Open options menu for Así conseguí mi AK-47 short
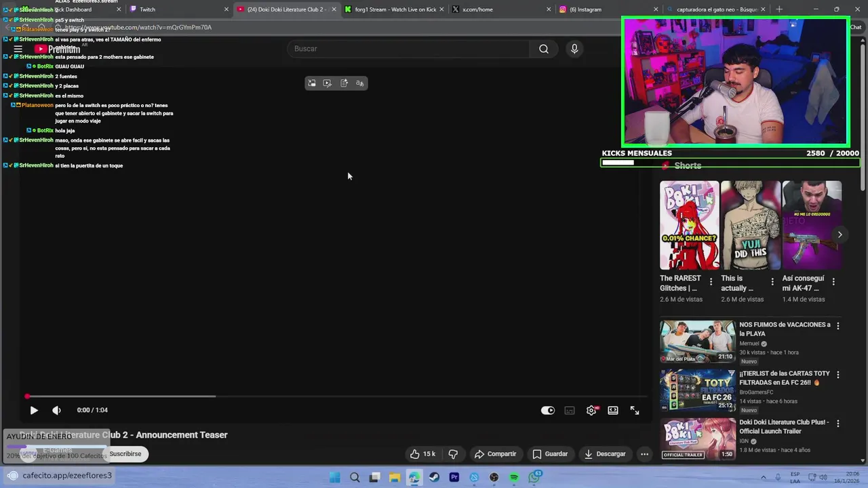Image resolution: width=868 pixels, height=488 pixels. [x=833, y=281]
